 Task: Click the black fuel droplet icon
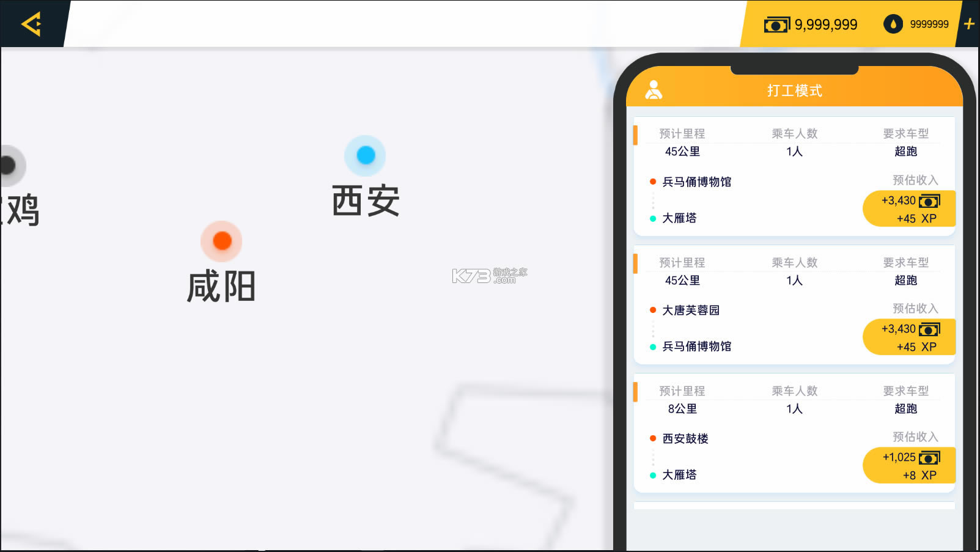point(893,24)
